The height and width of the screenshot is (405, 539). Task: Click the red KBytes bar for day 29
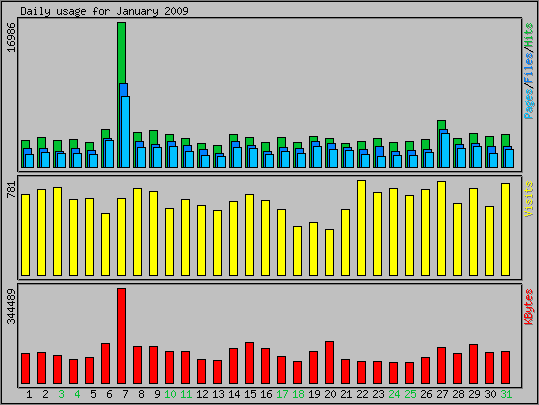coord(473,364)
